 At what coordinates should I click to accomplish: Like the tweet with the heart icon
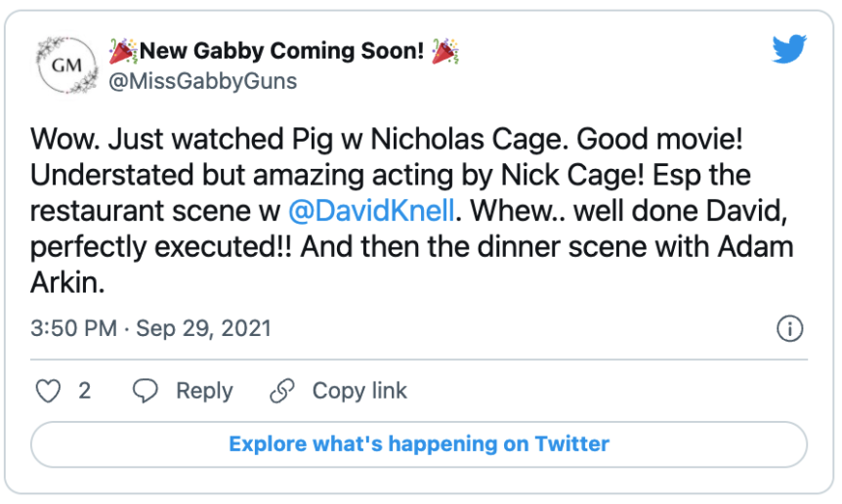(x=48, y=391)
